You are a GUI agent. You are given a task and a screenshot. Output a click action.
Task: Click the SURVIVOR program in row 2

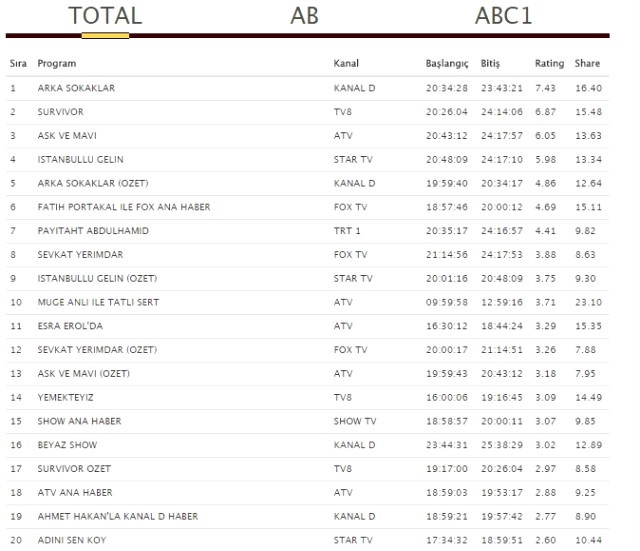tap(60, 112)
